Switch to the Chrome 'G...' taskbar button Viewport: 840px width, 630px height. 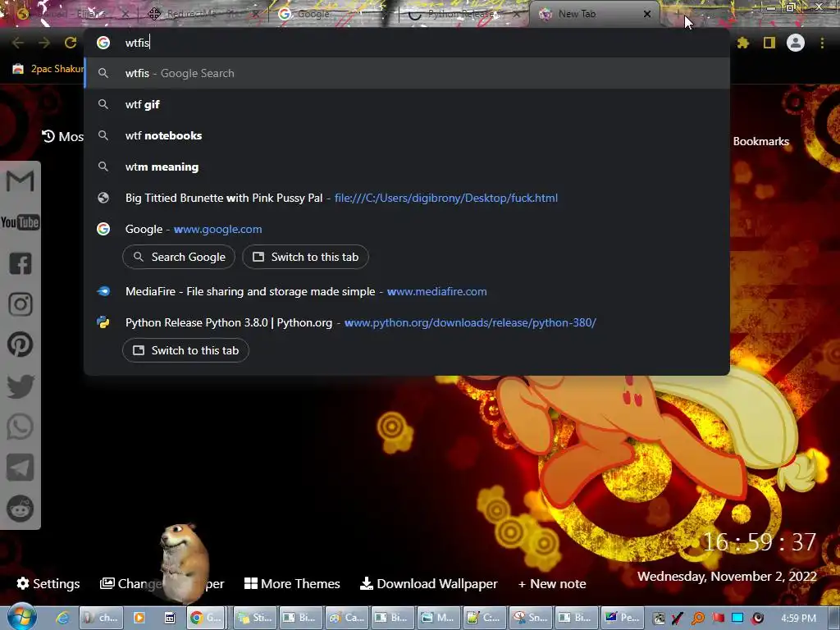point(206,618)
